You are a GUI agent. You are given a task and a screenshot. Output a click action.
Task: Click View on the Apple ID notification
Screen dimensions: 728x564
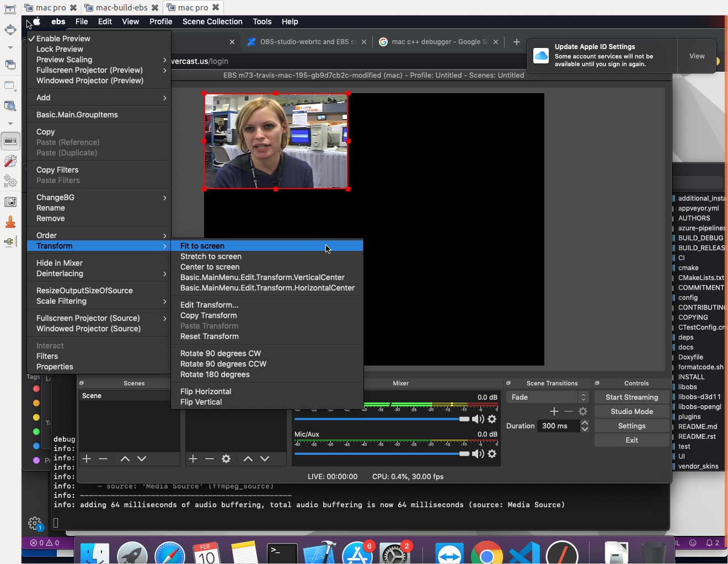[x=697, y=56]
